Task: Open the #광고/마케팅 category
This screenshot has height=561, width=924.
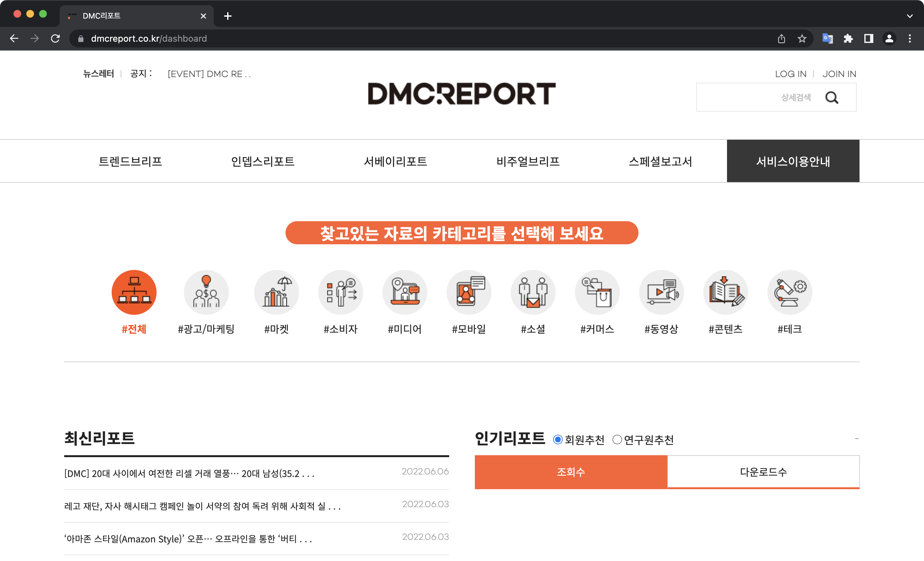Action: click(206, 292)
